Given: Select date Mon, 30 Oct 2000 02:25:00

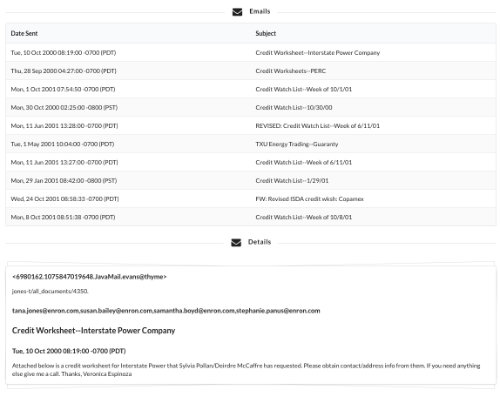Looking at the screenshot, I should 64,108.
